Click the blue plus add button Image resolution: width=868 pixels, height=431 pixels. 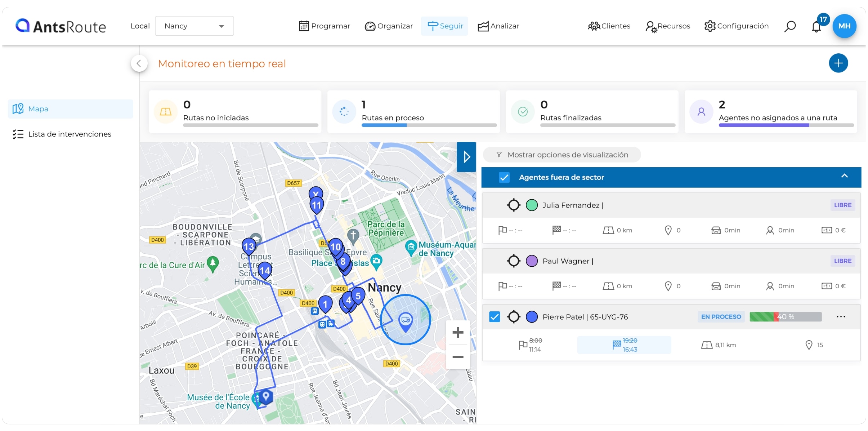(x=838, y=63)
